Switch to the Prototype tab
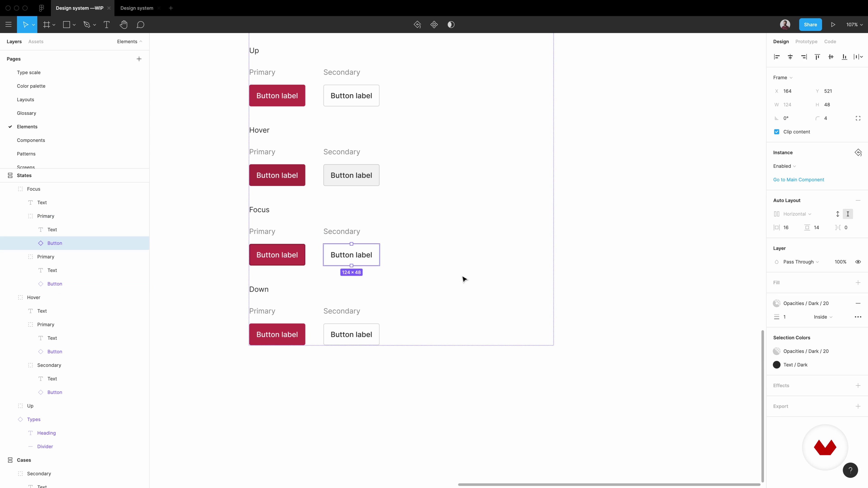The image size is (868, 488). tap(806, 41)
